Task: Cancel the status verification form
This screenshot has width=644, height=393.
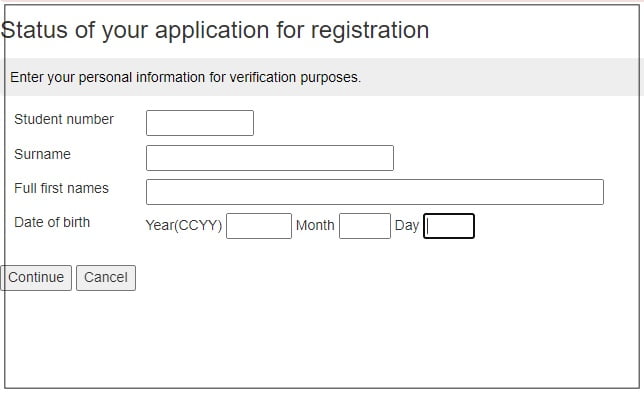Action: [106, 278]
